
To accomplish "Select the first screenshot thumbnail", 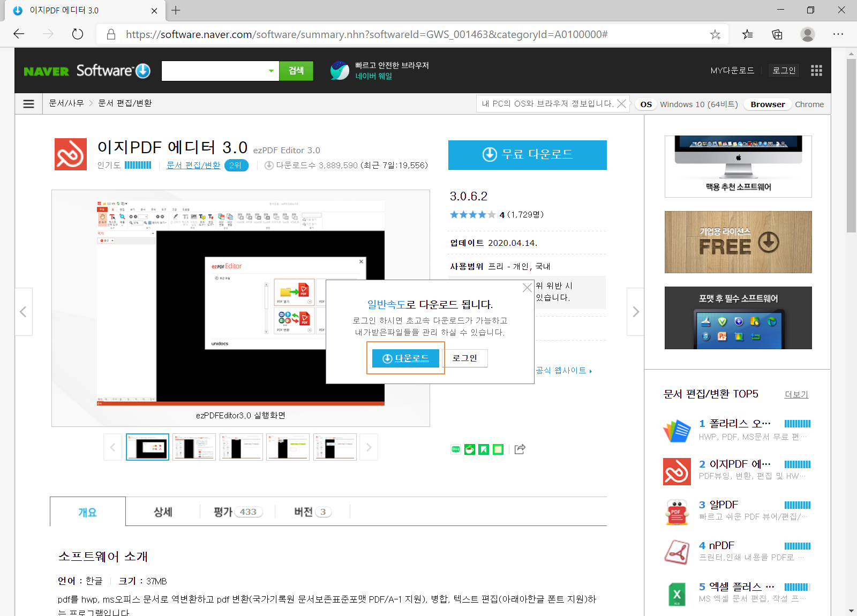I will click(x=147, y=447).
